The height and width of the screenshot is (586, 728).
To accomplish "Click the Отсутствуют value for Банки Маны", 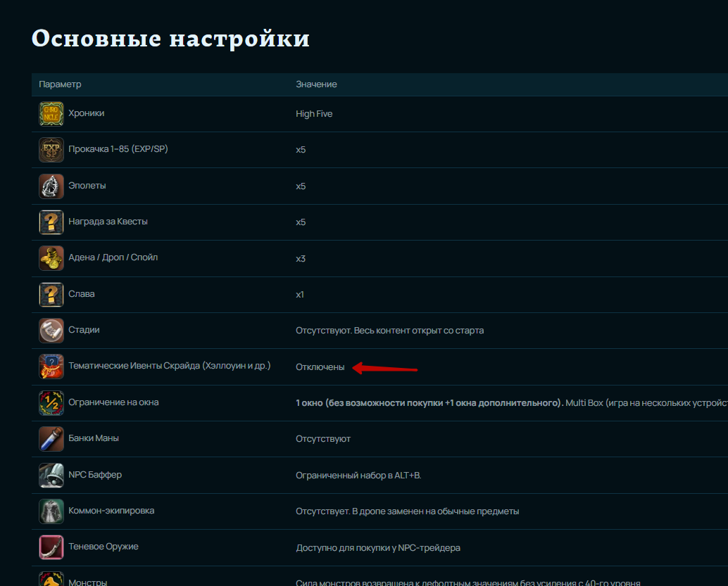I will click(323, 439).
